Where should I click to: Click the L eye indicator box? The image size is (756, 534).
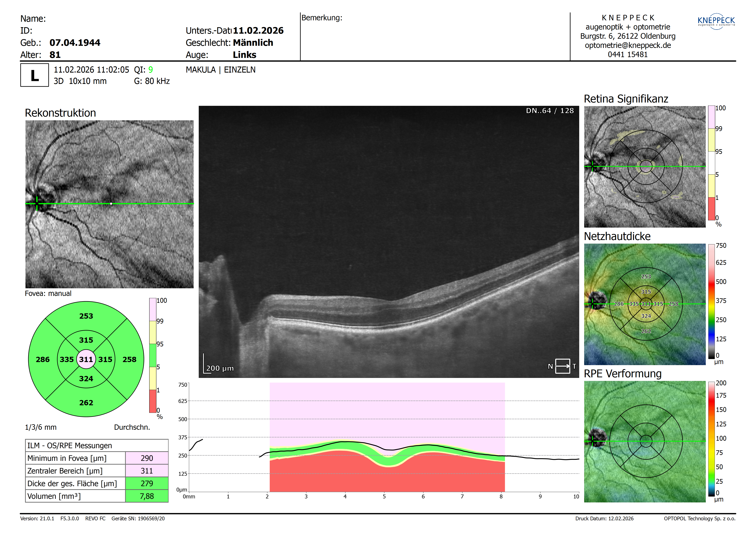coord(34,75)
